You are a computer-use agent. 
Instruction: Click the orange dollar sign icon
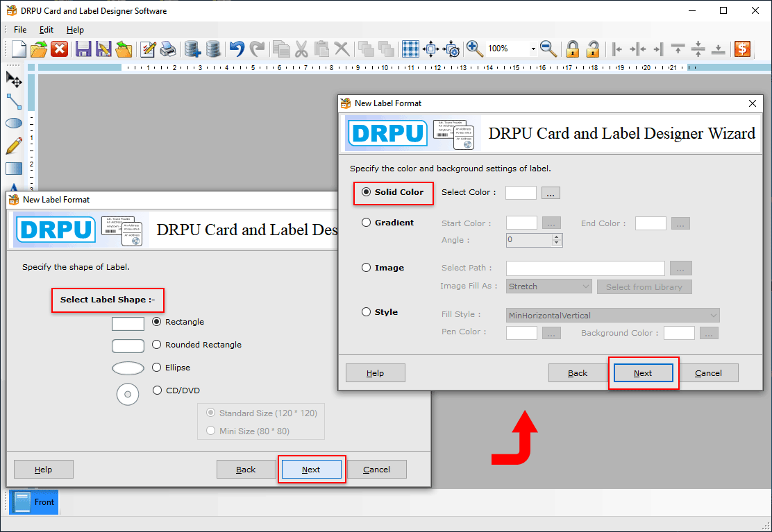[x=742, y=49]
